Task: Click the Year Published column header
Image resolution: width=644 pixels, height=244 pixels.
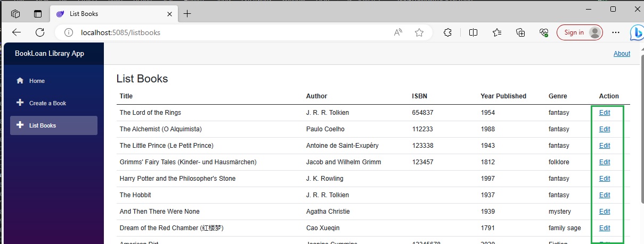Action: [x=503, y=96]
